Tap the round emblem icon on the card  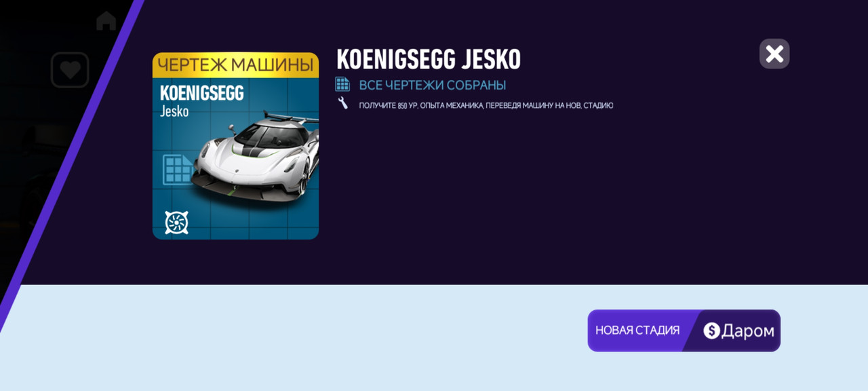[x=176, y=222]
